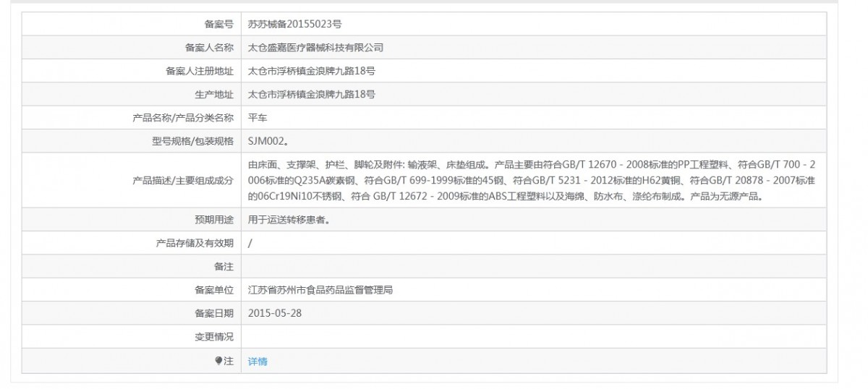
Task: Click the product description paragraph text
Action: (532, 180)
